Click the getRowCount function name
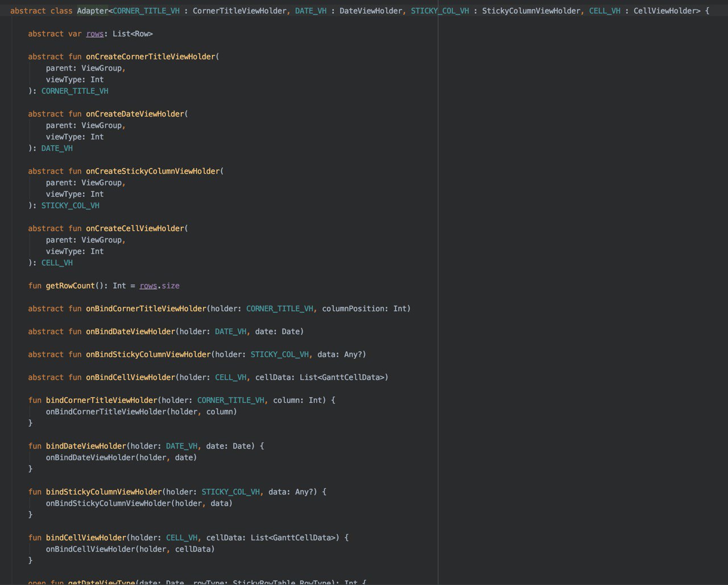728x585 pixels. point(71,286)
